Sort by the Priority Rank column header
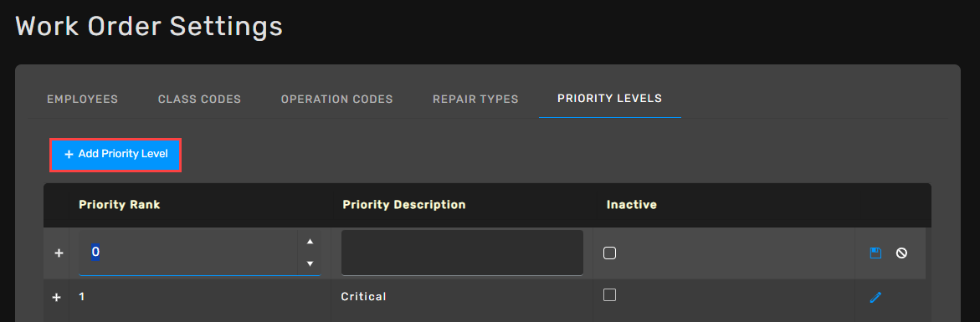Image resolution: width=980 pixels, height=322 pixels. click(120, 205)
